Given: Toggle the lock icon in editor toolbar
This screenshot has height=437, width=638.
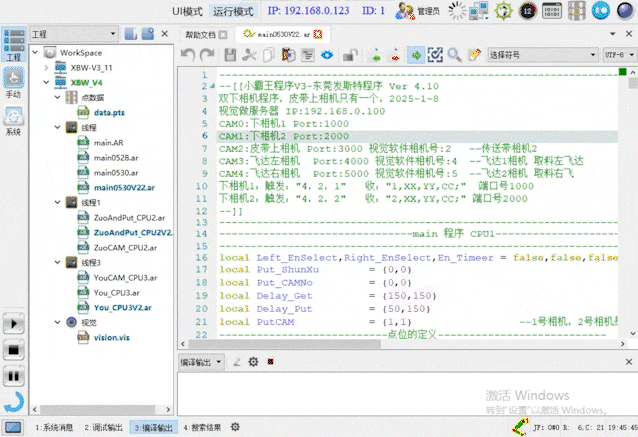Looking at the screenshot, I should 350,55.
